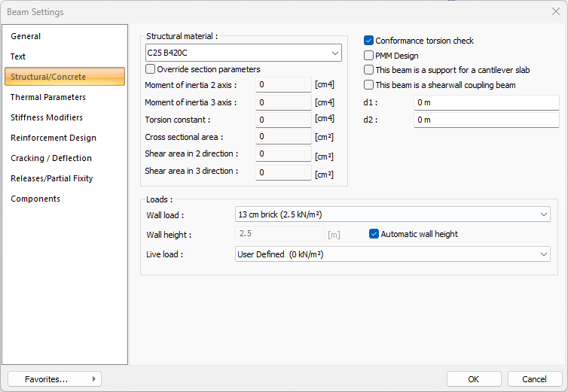Click the d1 input field
The image size is (568, 392).
pyautogui.click(x=486, y=102)
